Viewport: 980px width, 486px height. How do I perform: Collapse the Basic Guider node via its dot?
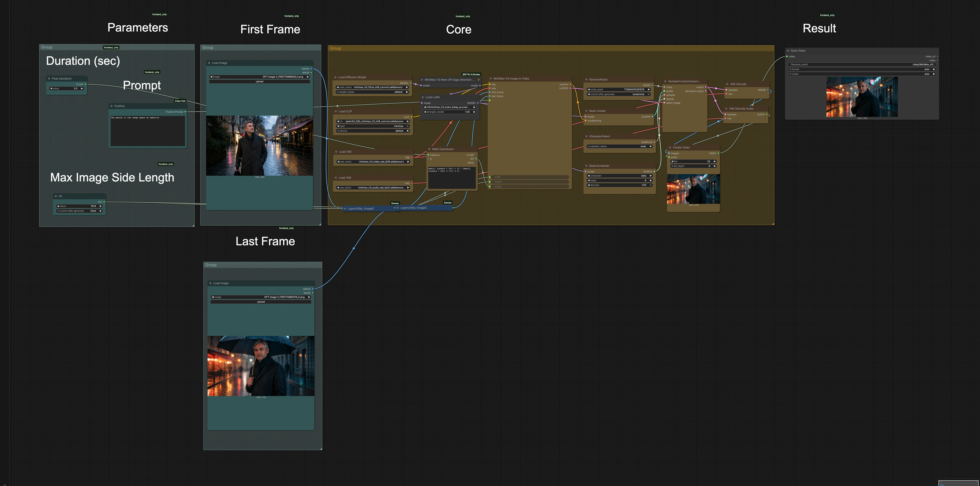point(586,111)
